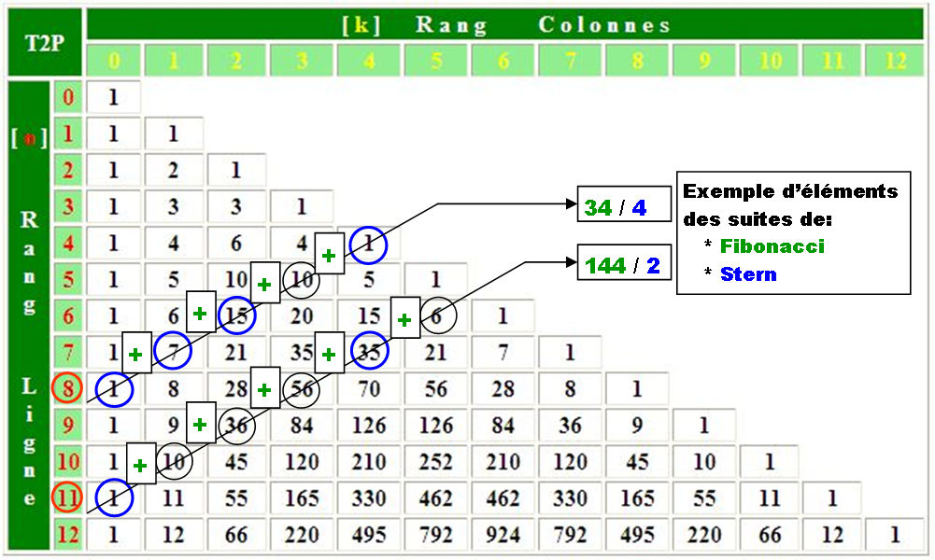935x560 pixels.
Task: Click row header 5
Action: [x=68, y=279]
